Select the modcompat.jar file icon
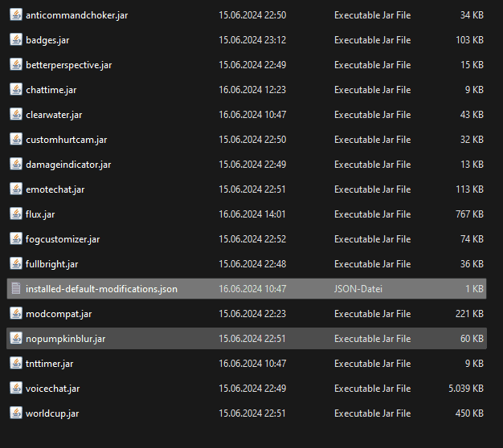The height and width of the screenshot is (448, 503). coord(16,313)
